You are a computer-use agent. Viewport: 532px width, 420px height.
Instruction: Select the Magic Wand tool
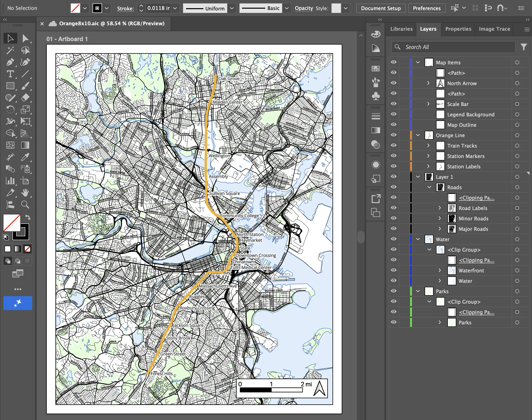[10, 50]
